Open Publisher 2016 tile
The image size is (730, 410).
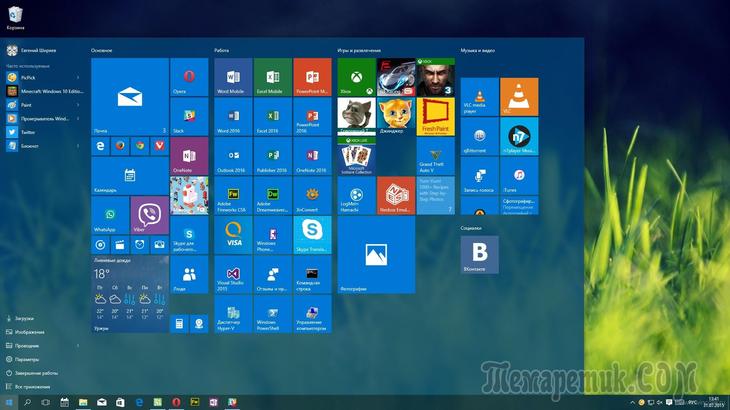[273, 156]
